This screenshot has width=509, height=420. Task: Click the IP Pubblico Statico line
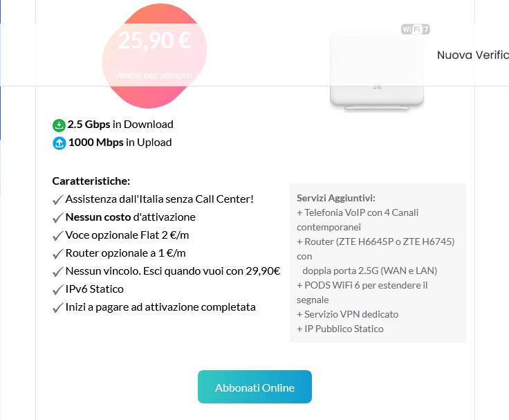[340, 329]
